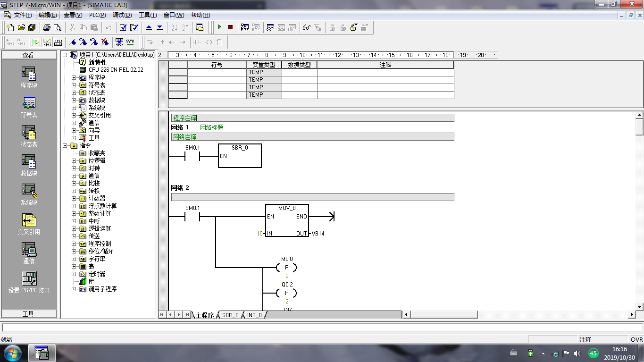The width and height of the screenshot is (644, 362).
Task: Select 新特性 in the project tree
Action: pos(97,62)
